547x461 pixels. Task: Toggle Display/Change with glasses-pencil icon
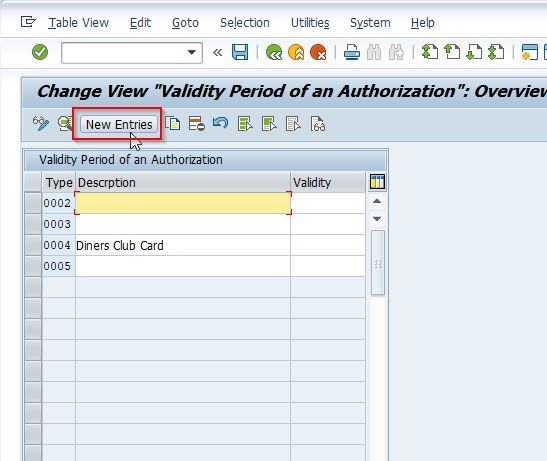point(41,124)
